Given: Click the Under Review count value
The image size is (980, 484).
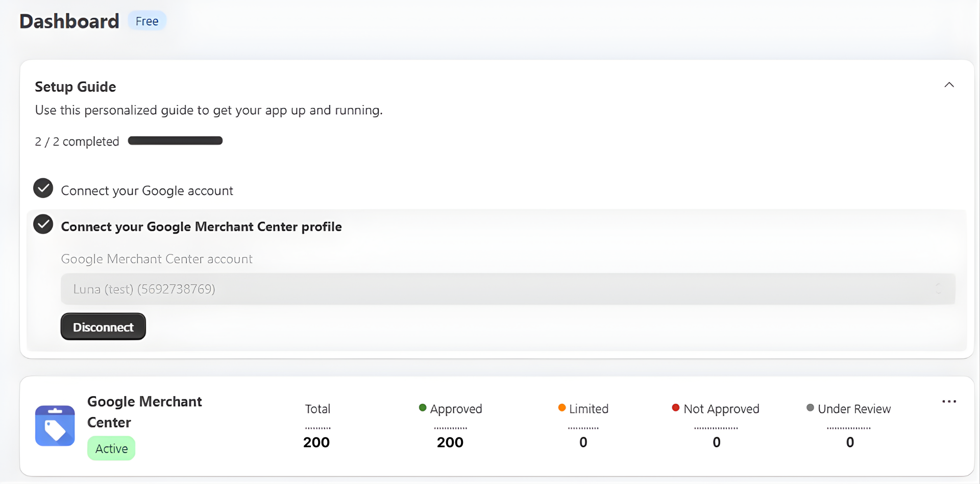Looking at the screenshot, I should 850,442.
